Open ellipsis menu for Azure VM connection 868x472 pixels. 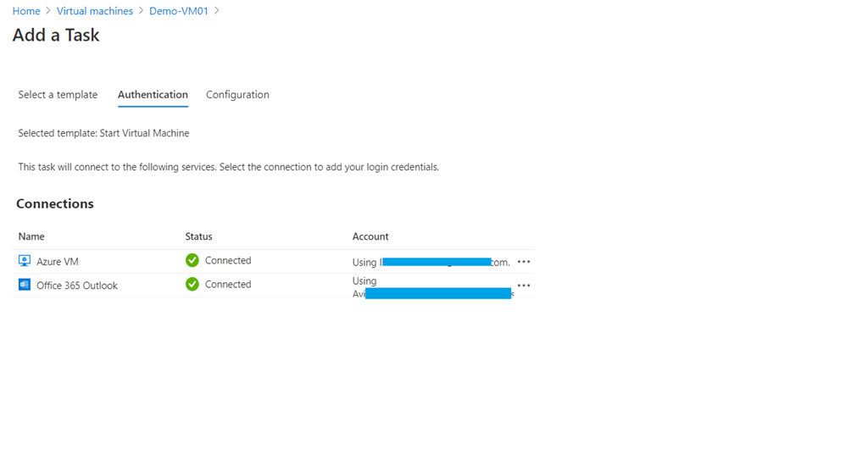(x=524, y=262)
